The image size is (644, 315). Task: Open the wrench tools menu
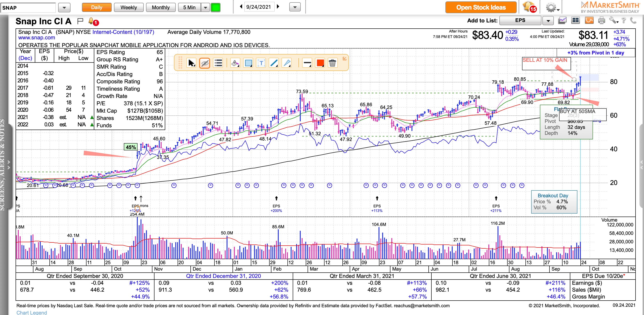(x=614, y=20)
